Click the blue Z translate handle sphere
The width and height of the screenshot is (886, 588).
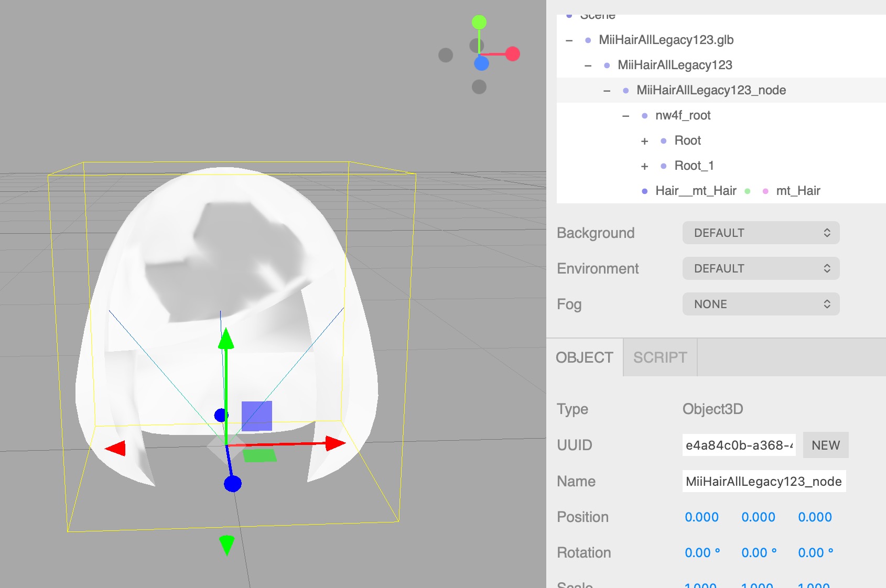point(233,483)
